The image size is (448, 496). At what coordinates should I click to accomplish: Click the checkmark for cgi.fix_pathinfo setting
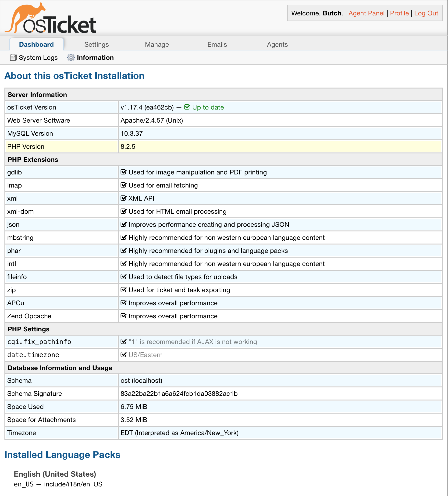(x=124, y=342)
